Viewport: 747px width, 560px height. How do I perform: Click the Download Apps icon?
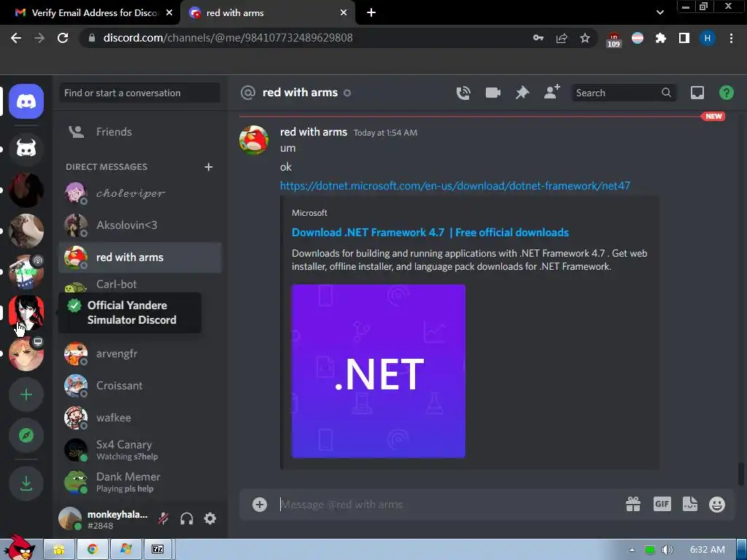point(26,483)
